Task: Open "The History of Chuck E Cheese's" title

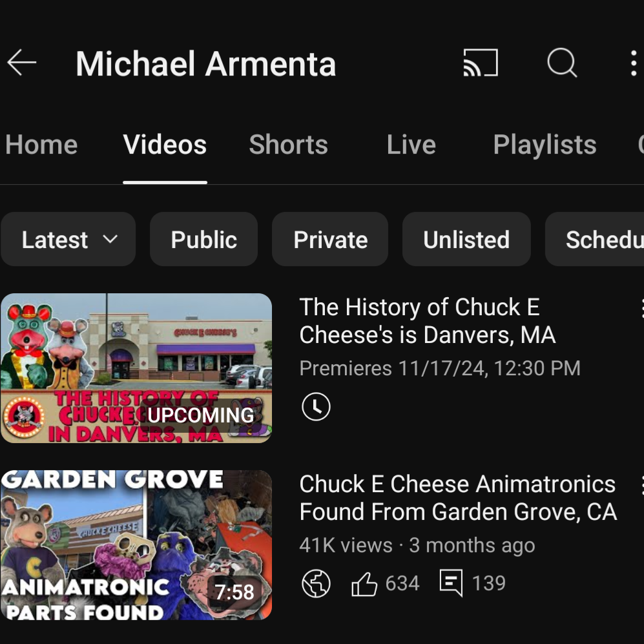Action: tap(427, 321)
